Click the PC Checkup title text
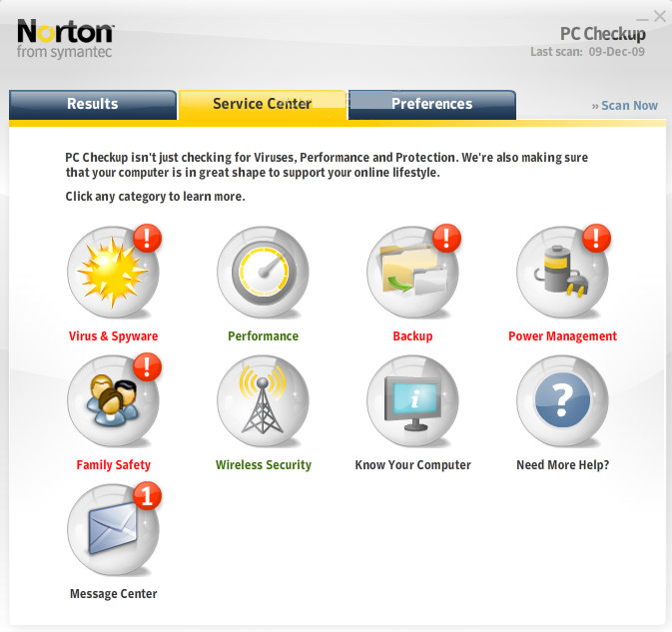The height and width of the screenshot is (632, 672). [602, 34]
